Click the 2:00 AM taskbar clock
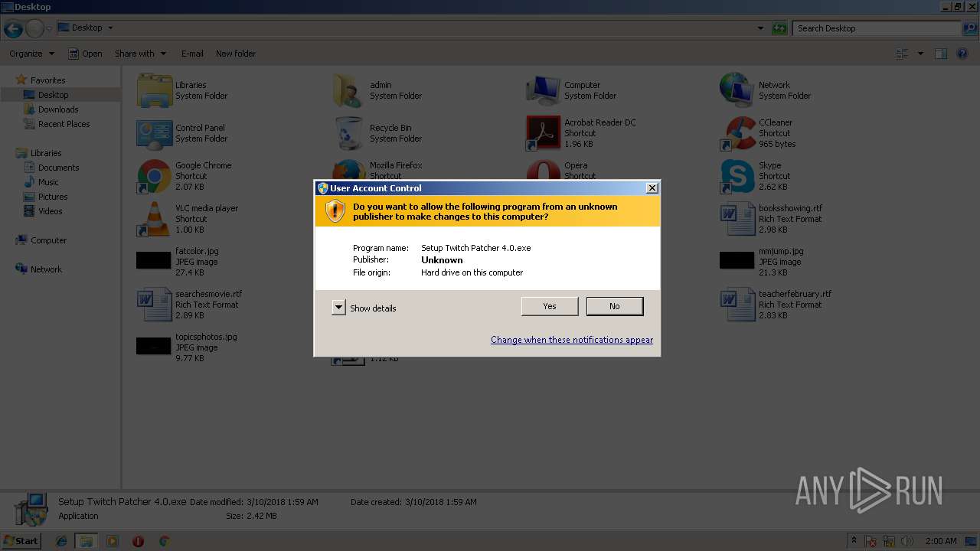 [x=941, y=541]
